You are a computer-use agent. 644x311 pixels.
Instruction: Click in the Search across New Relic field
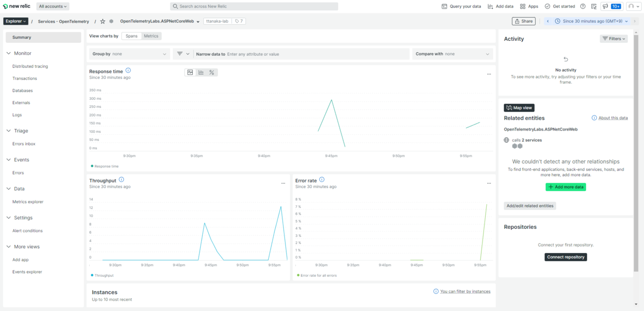point(254,6)
